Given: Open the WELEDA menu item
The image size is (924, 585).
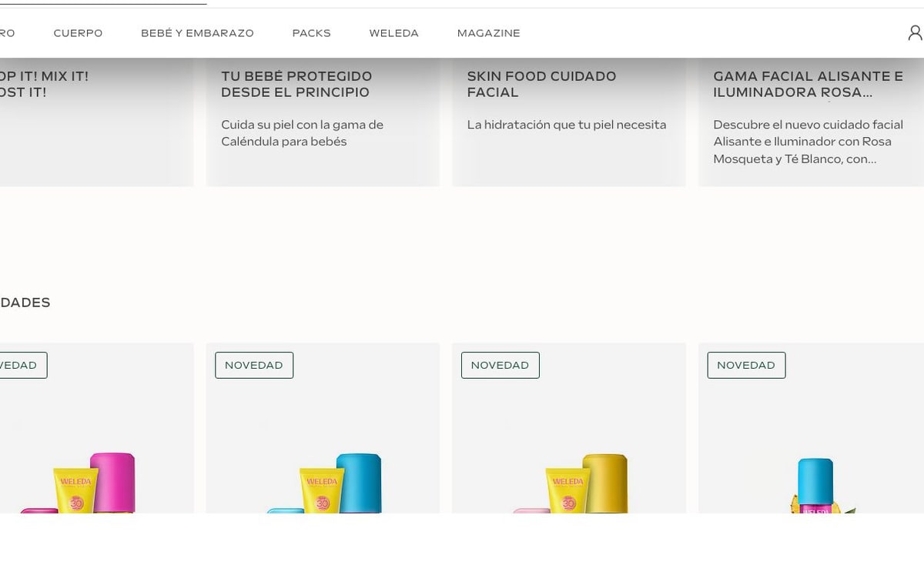Looking at the screenshot, I should [393, 33].
